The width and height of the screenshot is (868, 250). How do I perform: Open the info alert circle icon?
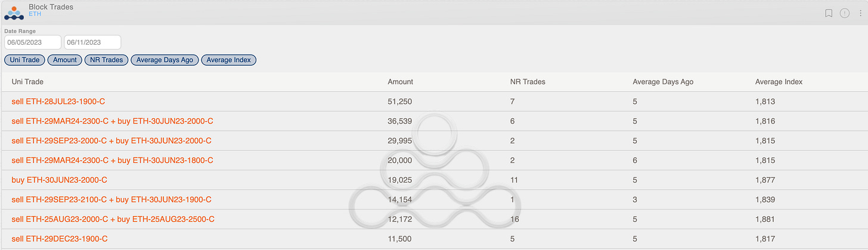click(845, 13)
